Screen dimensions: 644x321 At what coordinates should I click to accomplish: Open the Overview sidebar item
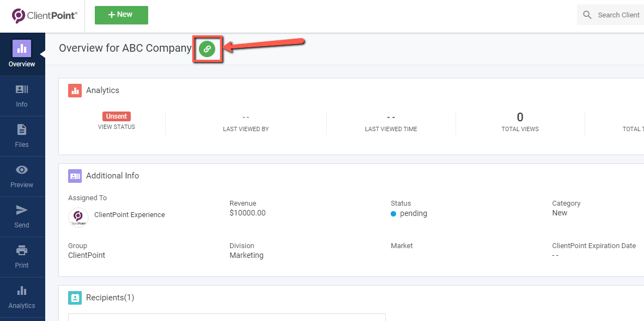22,54
